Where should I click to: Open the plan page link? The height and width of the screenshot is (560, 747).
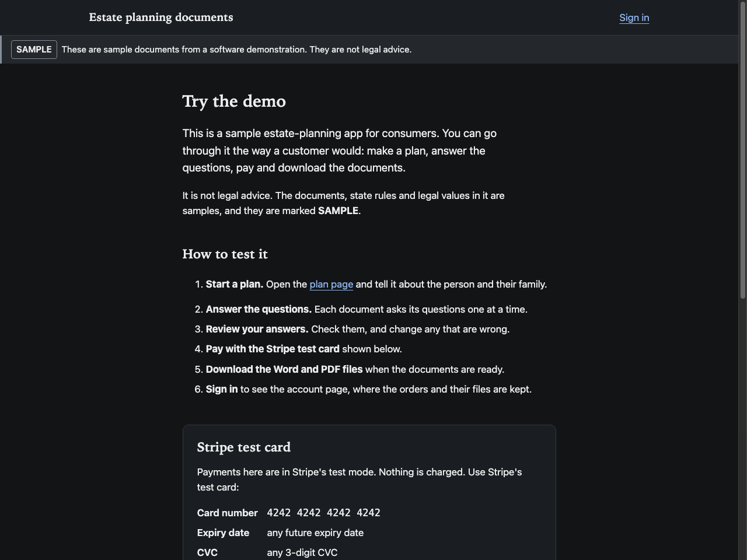331,285
